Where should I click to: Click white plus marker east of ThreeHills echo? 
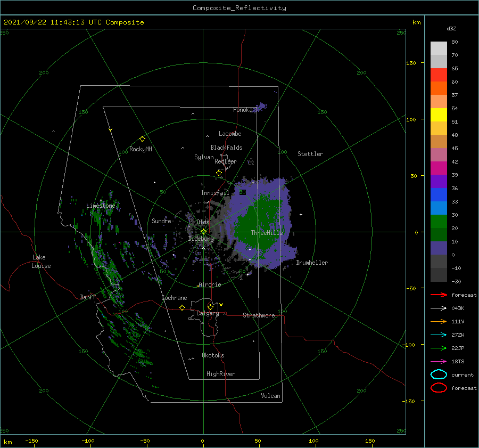(301, 214)
